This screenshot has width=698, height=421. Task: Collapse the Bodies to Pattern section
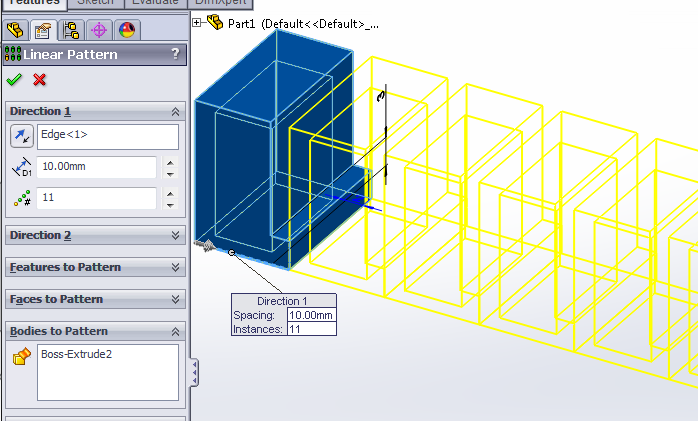(175, 332)
